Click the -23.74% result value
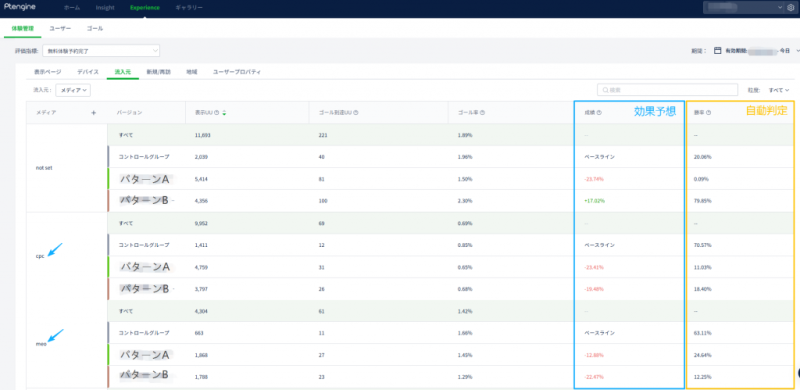The image size is (800, 390). tap(594, 179)
